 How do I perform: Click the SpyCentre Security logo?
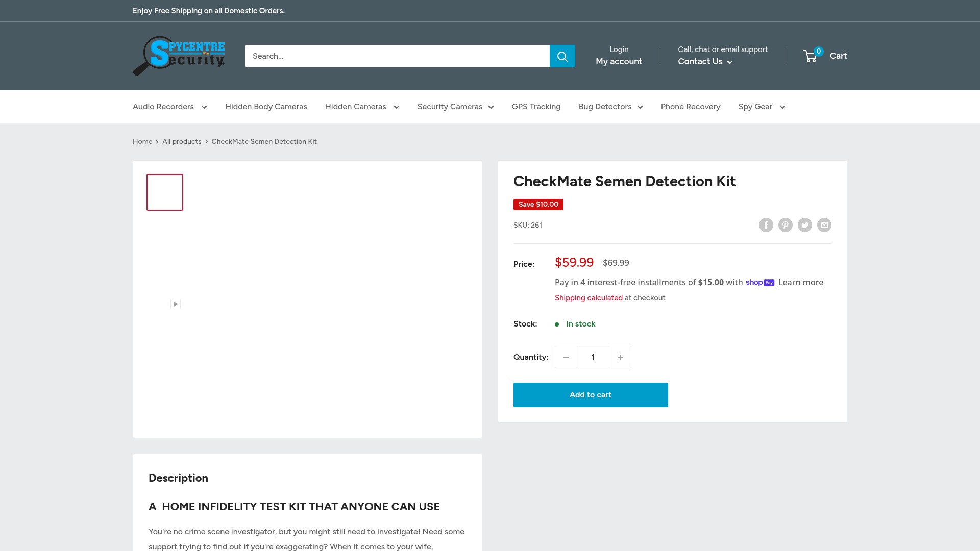(179, 56)
